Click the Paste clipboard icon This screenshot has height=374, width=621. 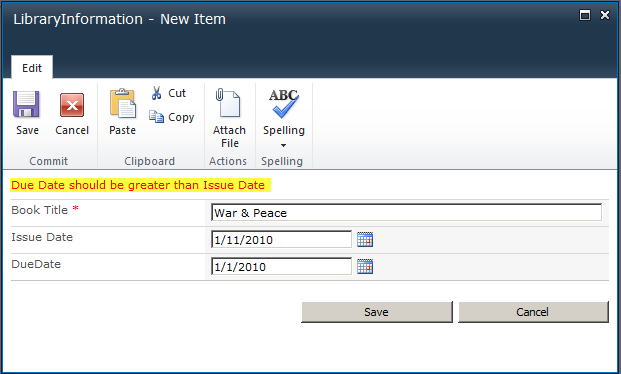[123, 103]
